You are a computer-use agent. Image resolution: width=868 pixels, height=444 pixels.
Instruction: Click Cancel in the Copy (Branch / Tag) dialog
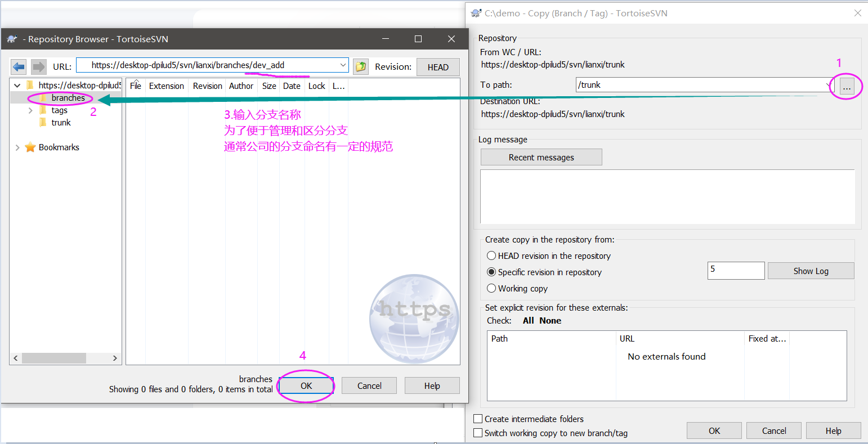[774, 430]
